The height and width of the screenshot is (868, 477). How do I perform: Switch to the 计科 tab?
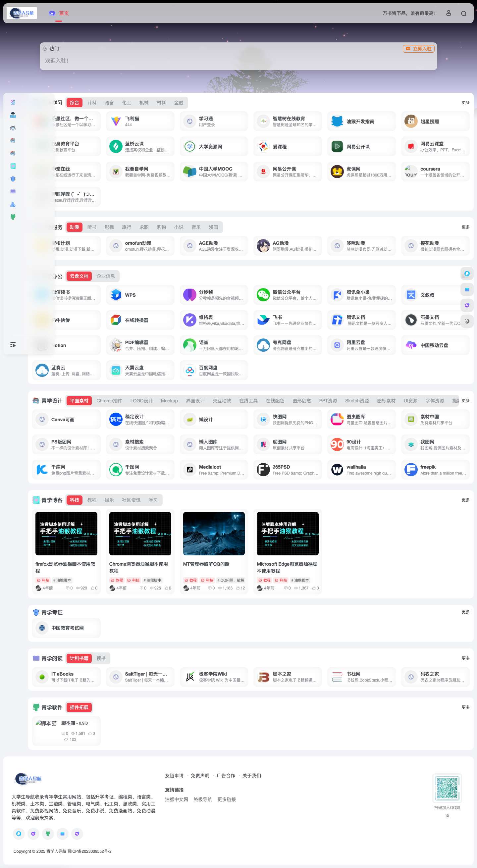tap(92, 103)
